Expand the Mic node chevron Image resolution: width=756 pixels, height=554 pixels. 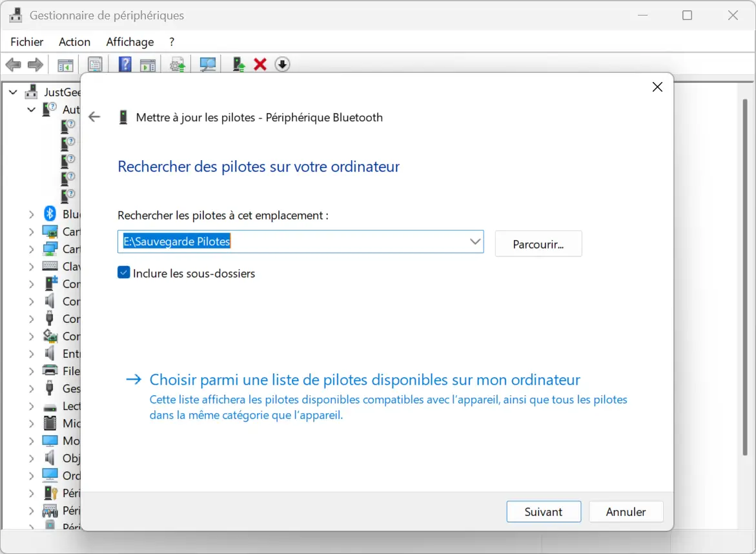tap(32, 424)
